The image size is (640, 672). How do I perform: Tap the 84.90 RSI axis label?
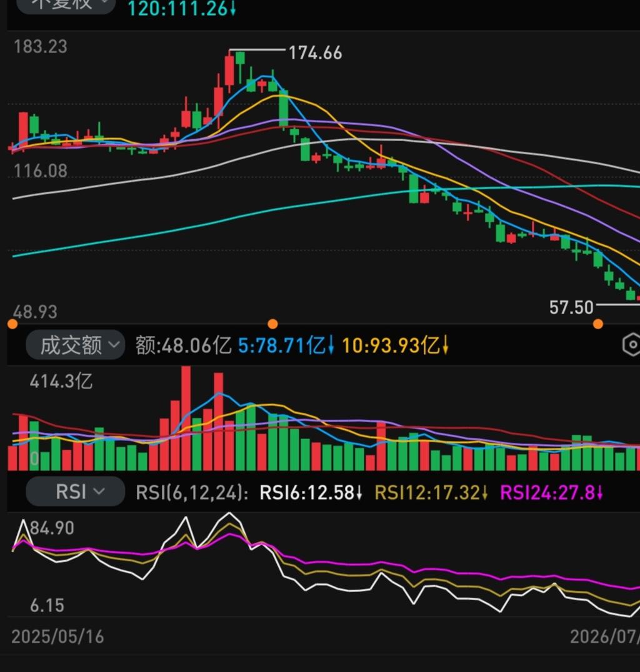tap(52, 528)
